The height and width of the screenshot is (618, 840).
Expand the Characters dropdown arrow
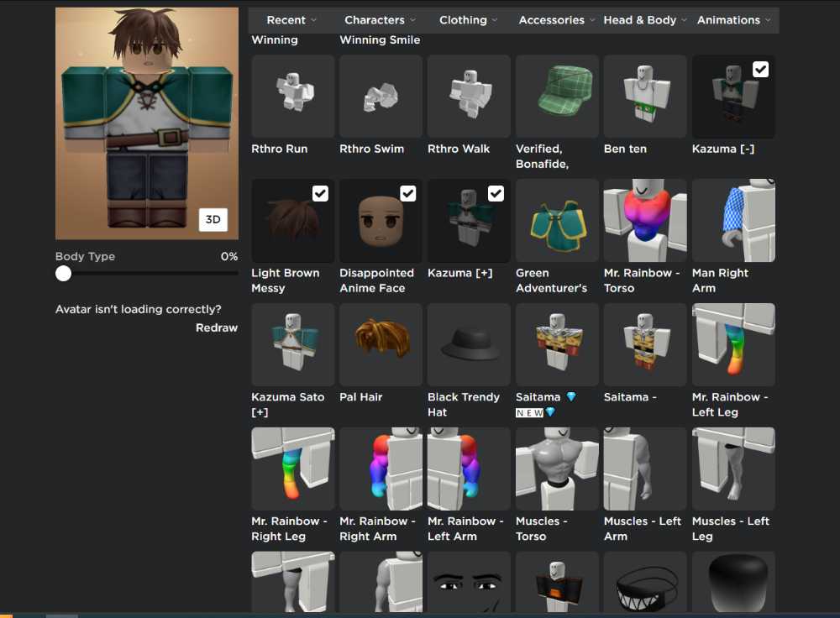(x=413, y=20)
